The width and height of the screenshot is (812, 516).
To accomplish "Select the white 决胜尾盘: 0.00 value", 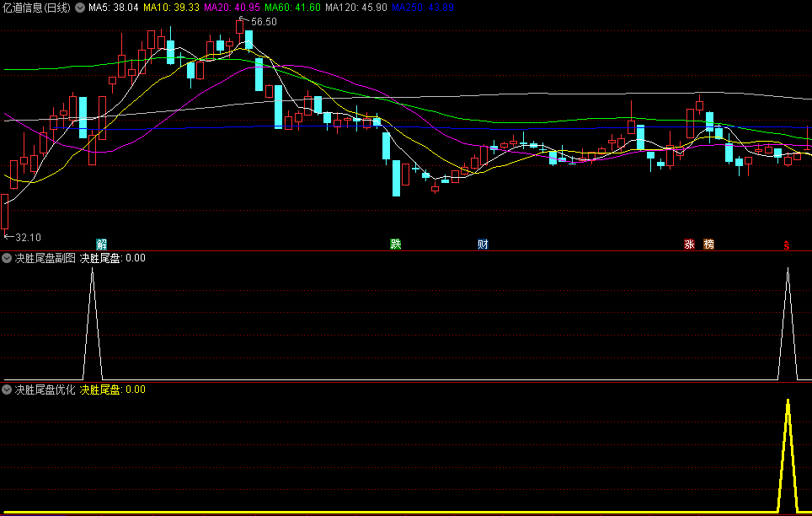I will tap(112, 258).
